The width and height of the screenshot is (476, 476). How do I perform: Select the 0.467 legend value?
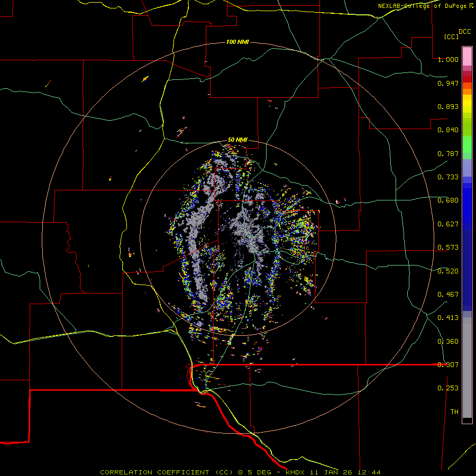click(x=448, y=295)
